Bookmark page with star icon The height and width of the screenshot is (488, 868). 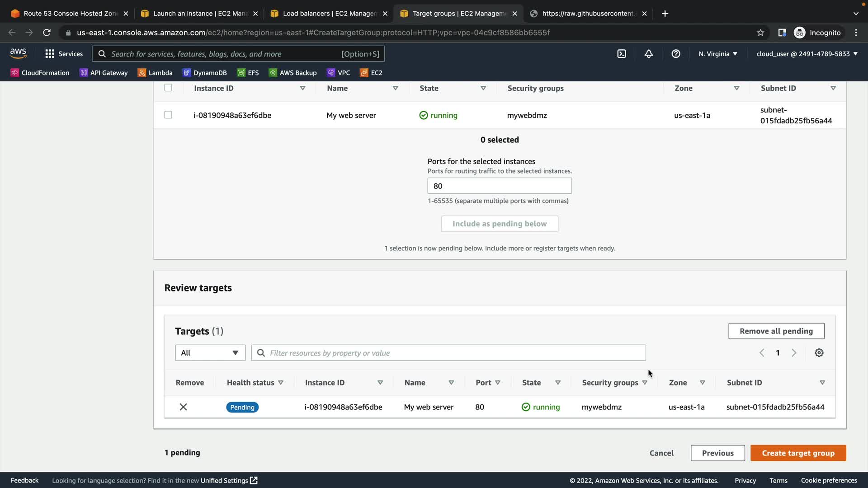760,33
